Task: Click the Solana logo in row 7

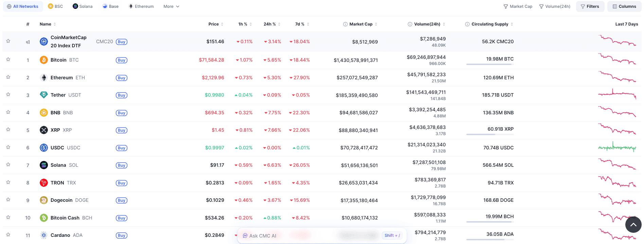Action: click(x=43, y=165)
